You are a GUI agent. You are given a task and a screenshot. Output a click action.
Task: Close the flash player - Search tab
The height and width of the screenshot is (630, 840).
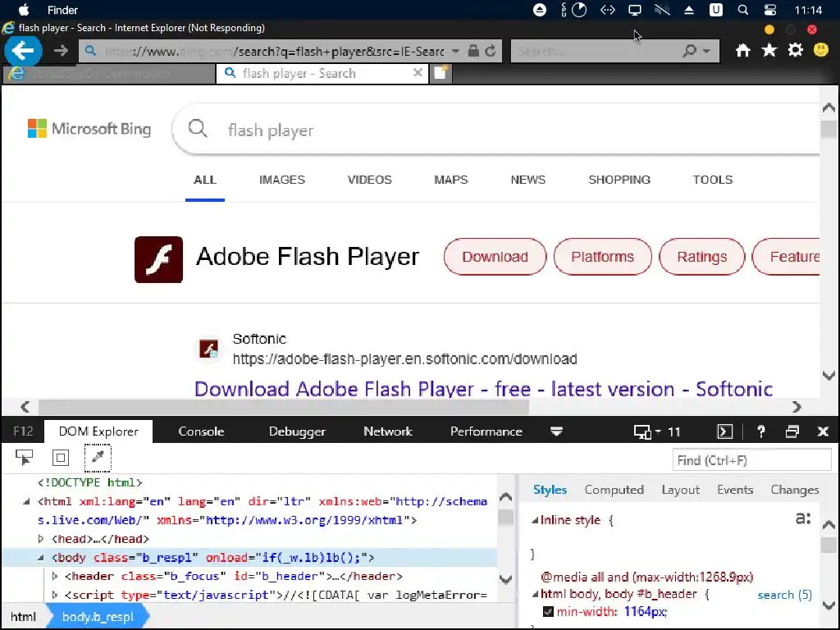click(x=418, y=72)
